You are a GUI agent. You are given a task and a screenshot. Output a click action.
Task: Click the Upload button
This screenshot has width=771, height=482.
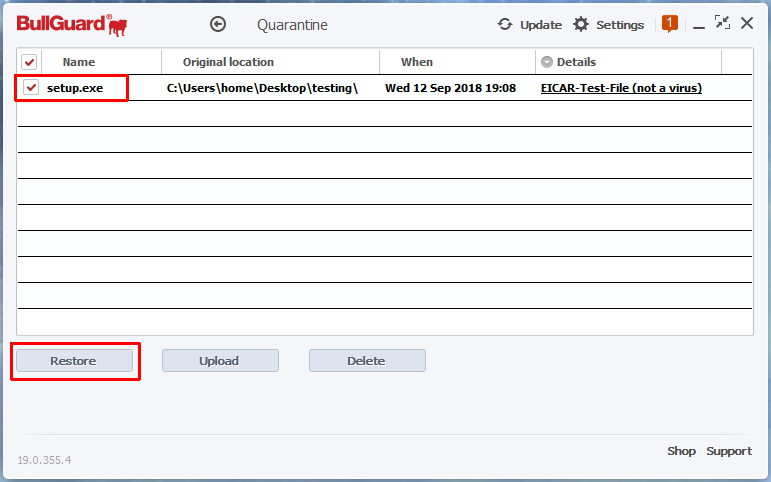pyautogui.click(x=220, y=361)
